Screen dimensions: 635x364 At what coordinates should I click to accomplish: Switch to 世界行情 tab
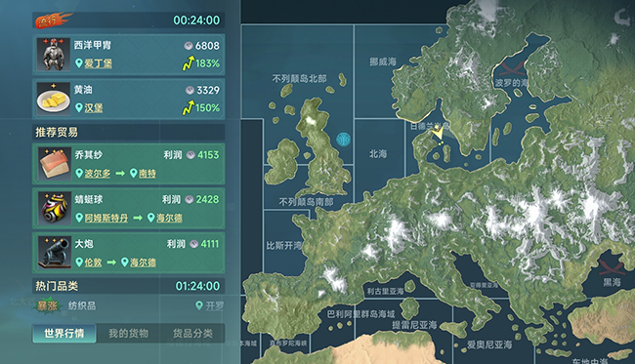click(64, 334)
